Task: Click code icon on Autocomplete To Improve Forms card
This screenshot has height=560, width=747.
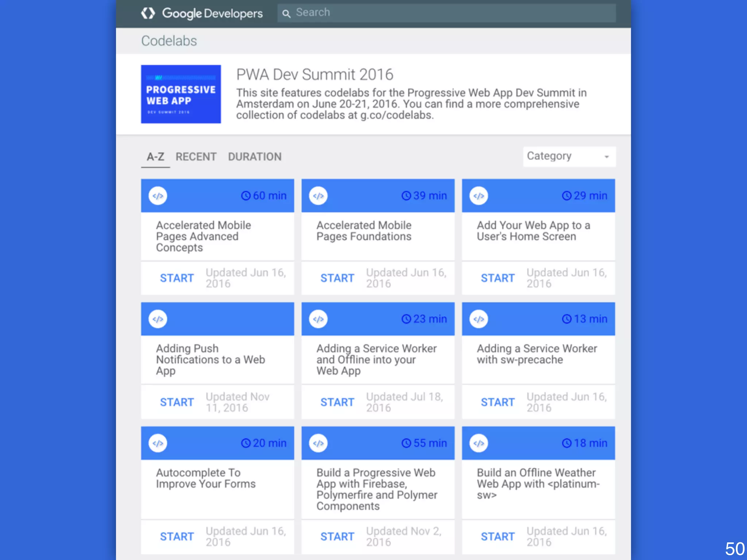Action: (x=158, y=443)
